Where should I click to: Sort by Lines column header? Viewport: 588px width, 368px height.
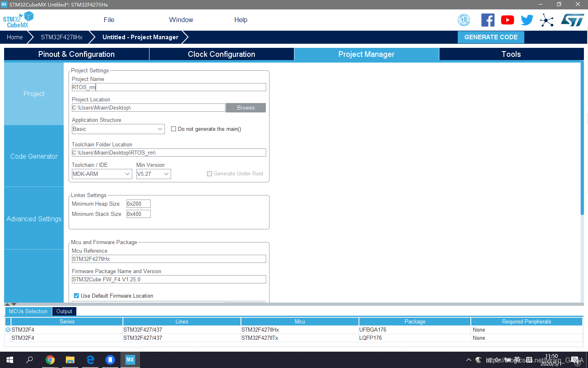[182, 321]
